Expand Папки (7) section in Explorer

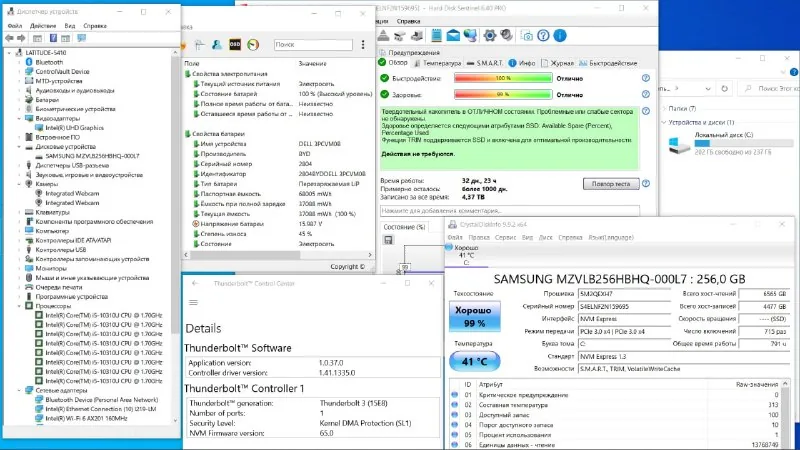pyautogui.click(x=664, y=108)
